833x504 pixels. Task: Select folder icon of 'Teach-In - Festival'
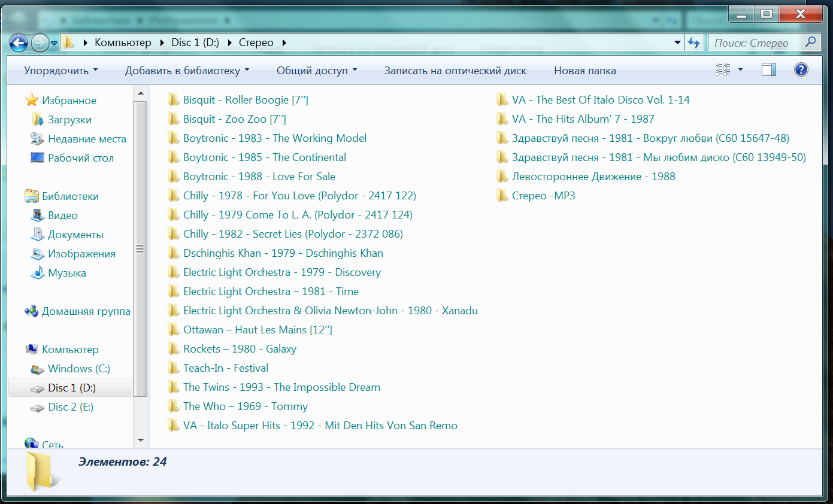point(174,368)
